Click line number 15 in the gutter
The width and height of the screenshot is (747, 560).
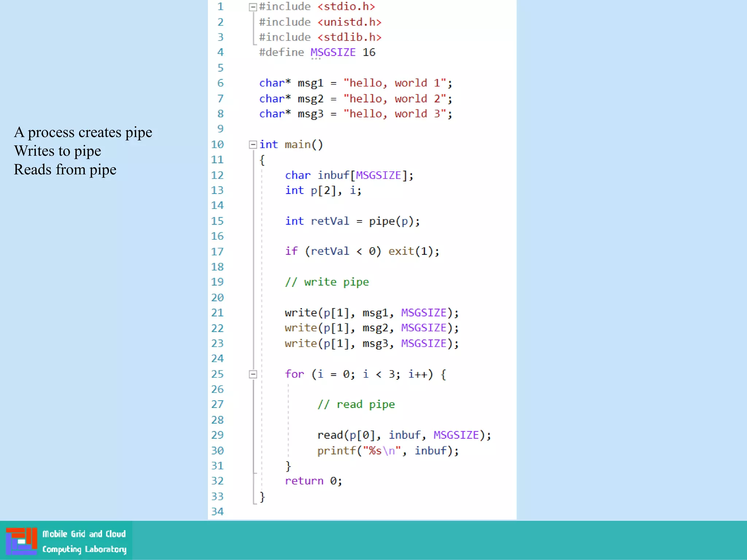coord(217,221)
